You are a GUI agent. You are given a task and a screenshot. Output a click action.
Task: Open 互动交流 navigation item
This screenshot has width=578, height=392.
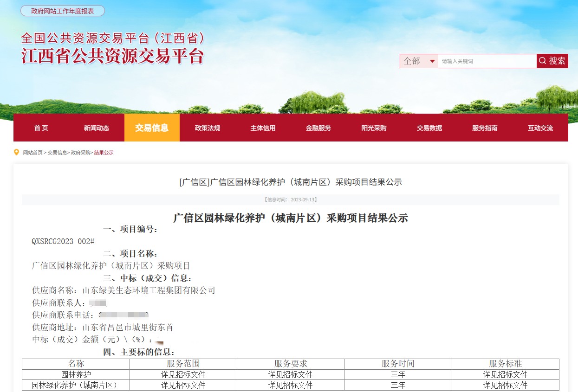(540, 128)
